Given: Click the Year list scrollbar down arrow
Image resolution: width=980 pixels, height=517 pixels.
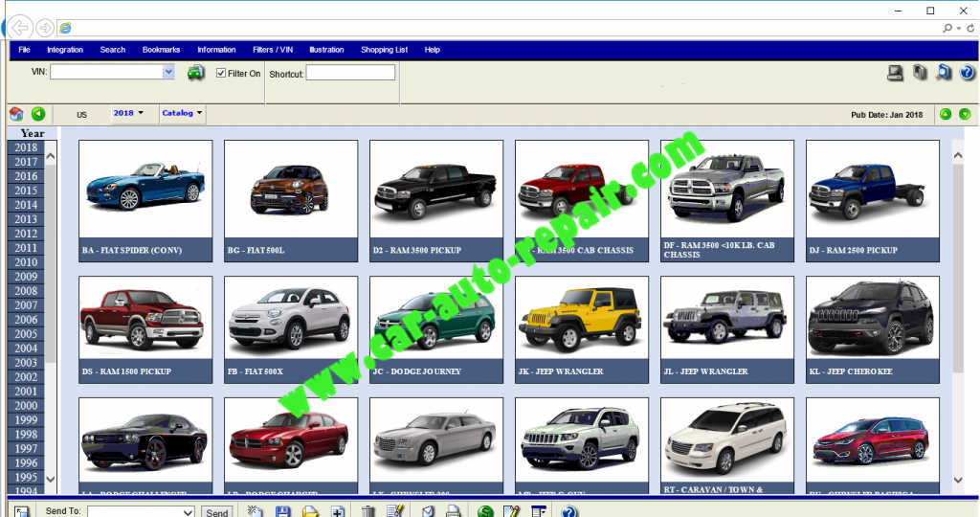Looking at the screenshot, I should pyautogui.click(x=51, y=479).
